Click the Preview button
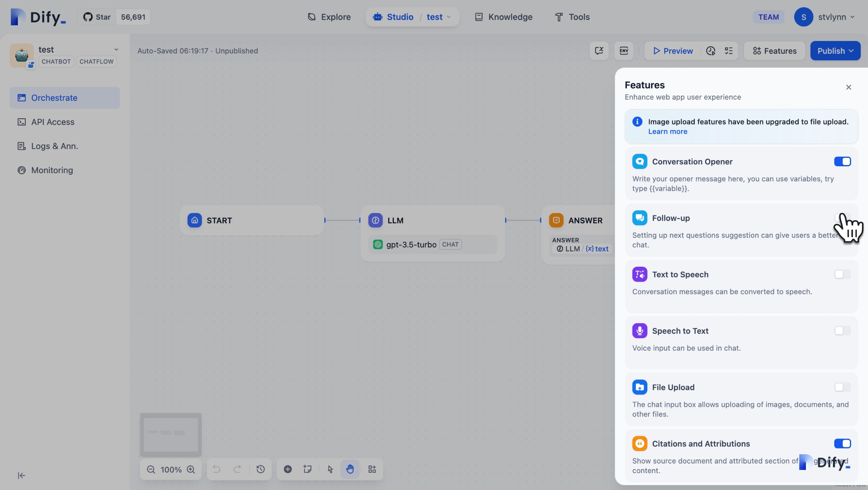This screenshot has height=490, width=868. [x=673, y=51]
